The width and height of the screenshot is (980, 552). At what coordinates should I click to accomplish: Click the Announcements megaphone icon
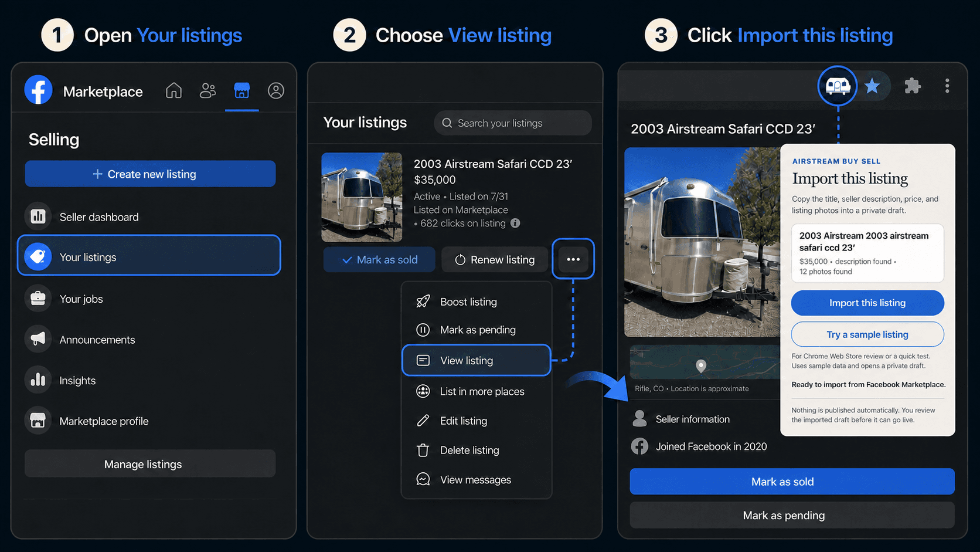click(38, 339)
